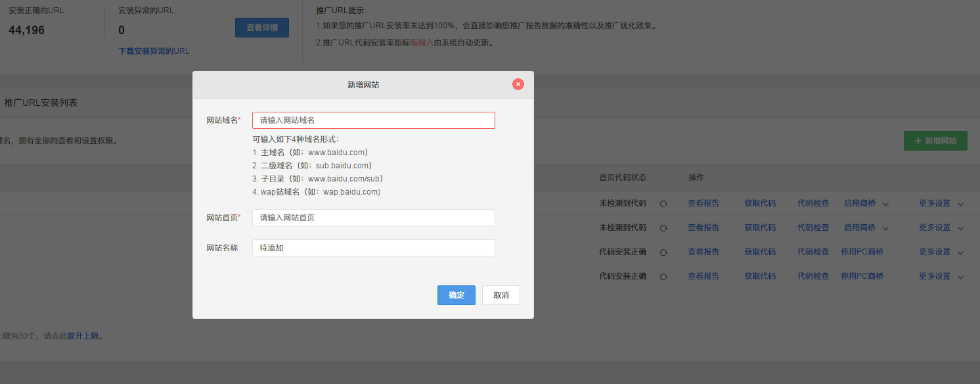Refresh code status in the fourth table row
Viewport: 980px width, 384px height.
pyautogui.click(x=663, y=277)
